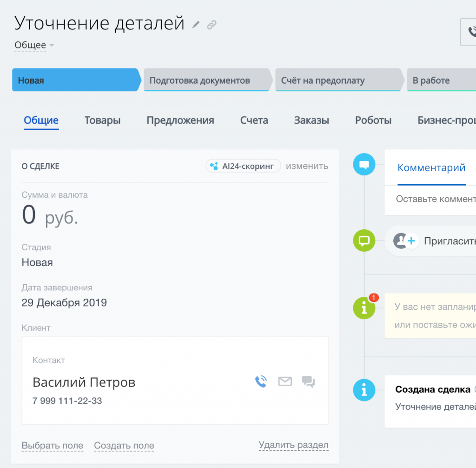Open email composer via the envelope icon
Viewport: 476px width, 468px height.
tap(285, 381)
